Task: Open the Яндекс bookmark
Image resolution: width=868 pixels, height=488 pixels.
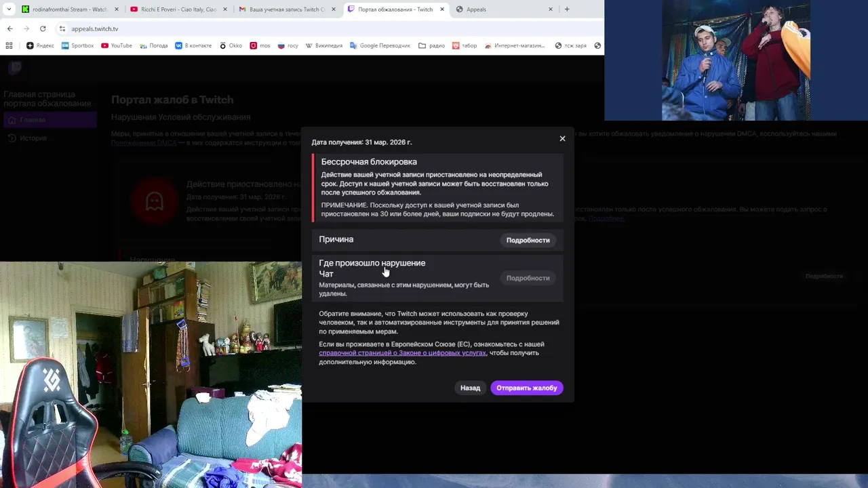Action: coord(40,45)
